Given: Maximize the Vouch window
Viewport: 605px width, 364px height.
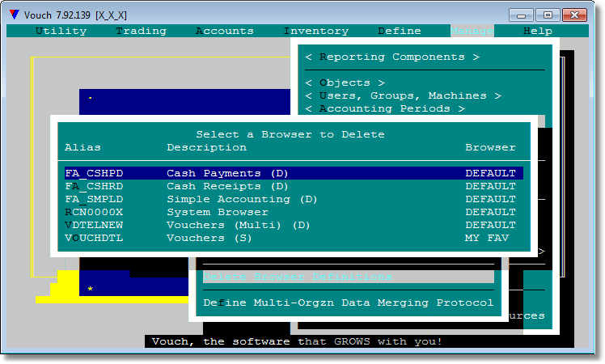Looking at the screenshot, I should [x=548, y=15].
